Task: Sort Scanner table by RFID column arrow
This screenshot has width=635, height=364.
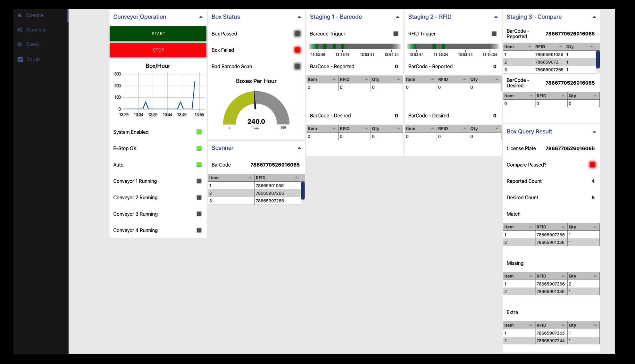Action: coord(297,177)
